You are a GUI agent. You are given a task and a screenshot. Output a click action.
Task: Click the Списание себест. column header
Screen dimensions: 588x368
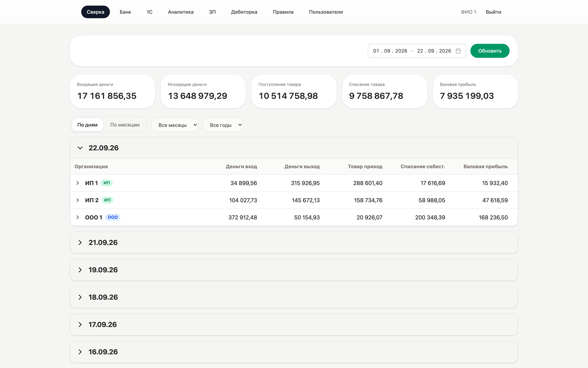point(423,166)
